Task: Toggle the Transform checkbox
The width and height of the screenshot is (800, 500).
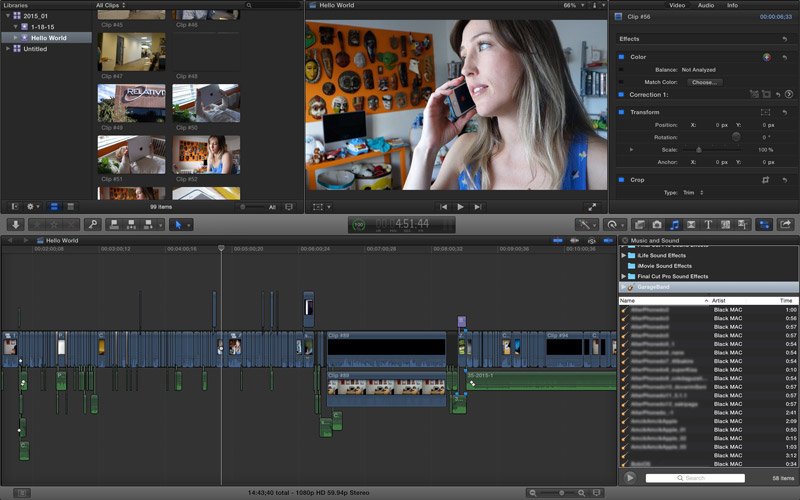Action: point(621,112)
